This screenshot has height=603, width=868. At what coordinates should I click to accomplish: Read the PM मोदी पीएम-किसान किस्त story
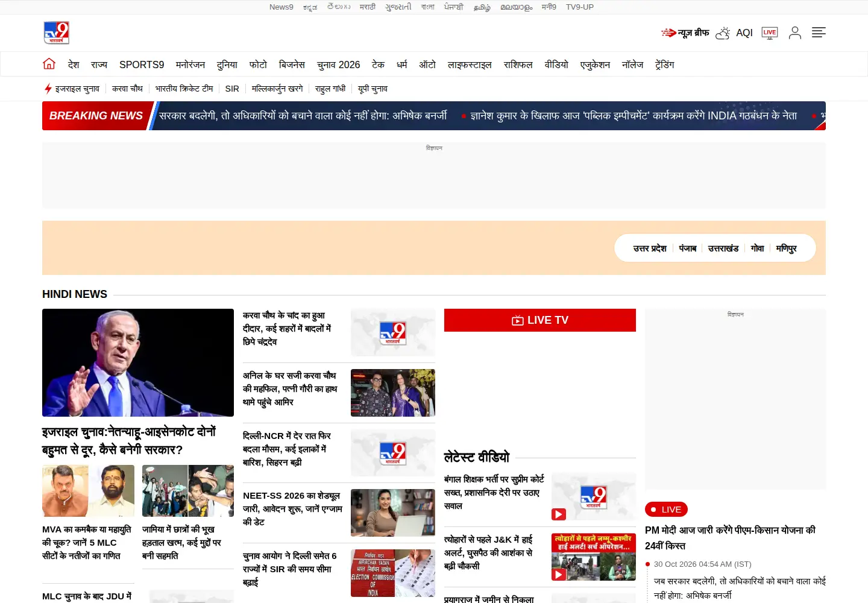pyautogui.click(x=730, y=538)
